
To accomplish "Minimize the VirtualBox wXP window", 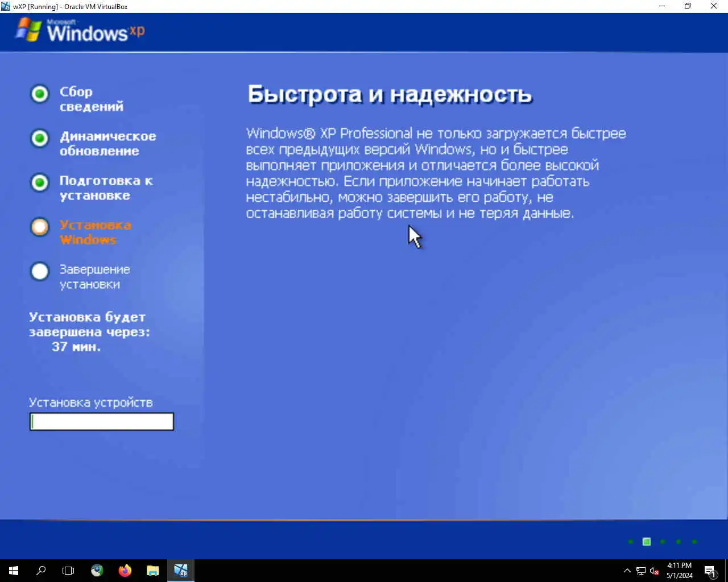I will click(x=661, y=6).
